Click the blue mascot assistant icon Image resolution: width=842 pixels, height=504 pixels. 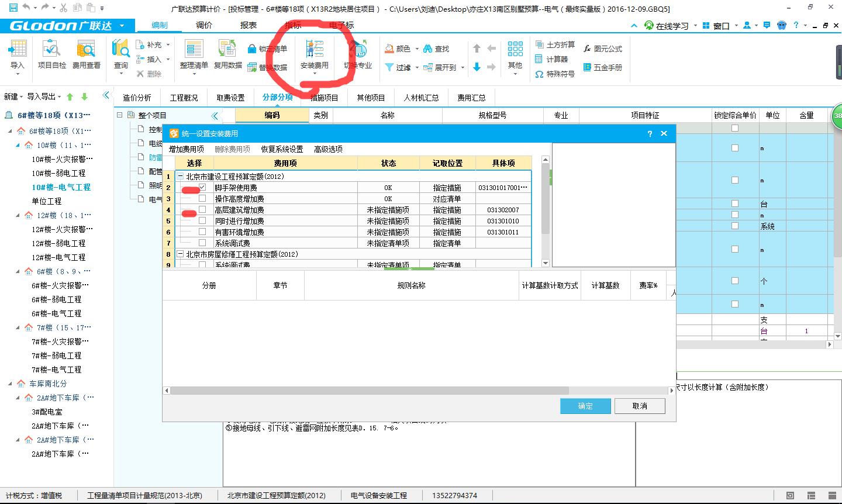click(x=782, y=26)
